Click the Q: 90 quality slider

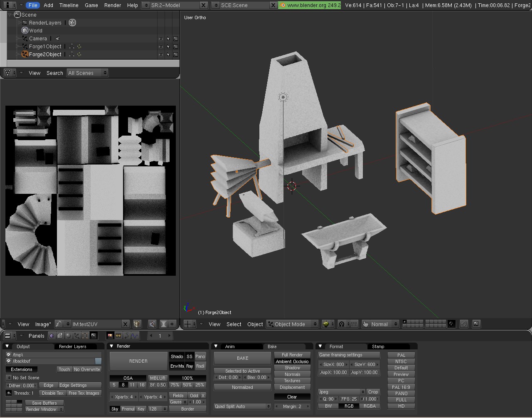[328, 399]
